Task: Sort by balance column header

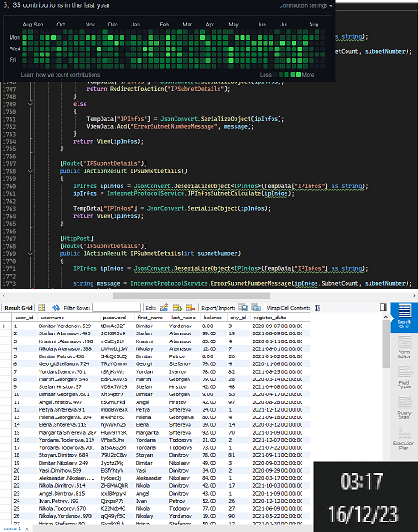Action: [213, 318]
